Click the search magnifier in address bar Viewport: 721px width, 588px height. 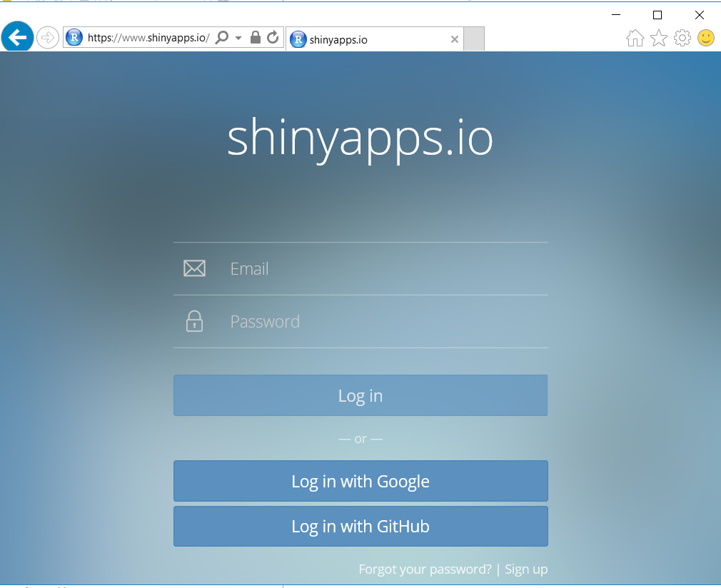tap(222, 37)
